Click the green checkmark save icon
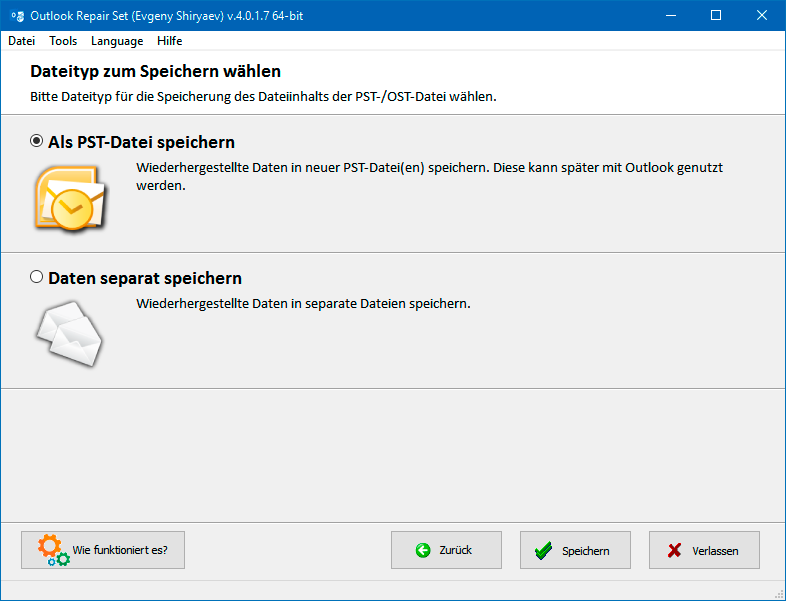Image resolution: width=786 pixels, height=601 pixels. click(x=543, y=550)
